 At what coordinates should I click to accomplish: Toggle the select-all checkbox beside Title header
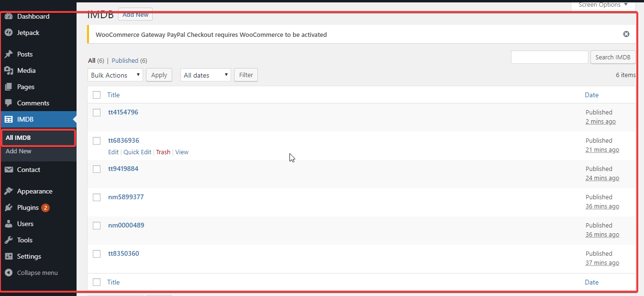tap(97, 95)
